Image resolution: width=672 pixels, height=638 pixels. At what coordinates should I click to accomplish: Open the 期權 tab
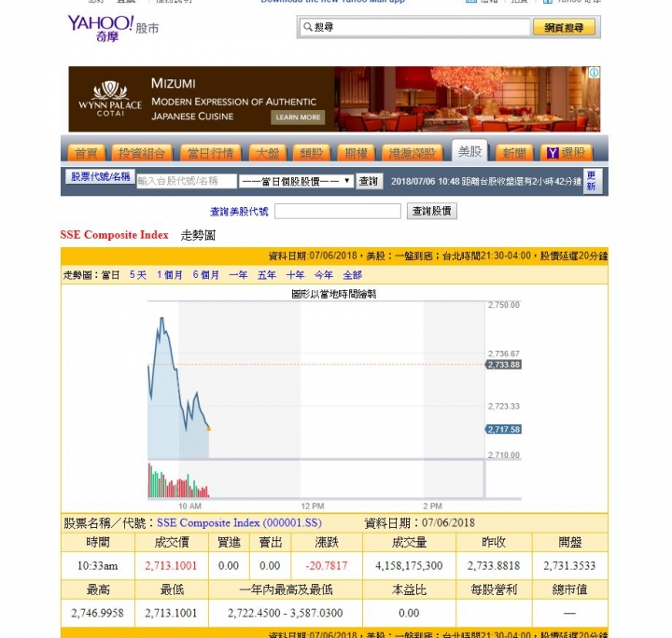coord(357,153)
